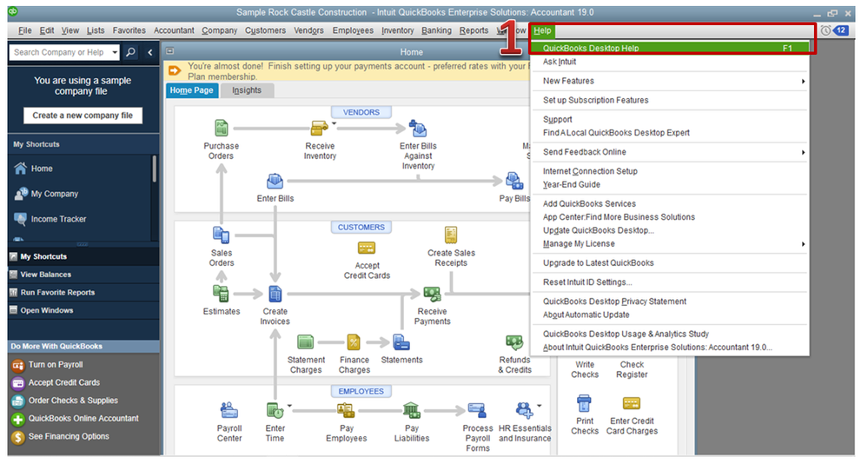This screenshot has width=868, height=464.
Task: Choose Internet Connection Setup item
Action: 590,171
